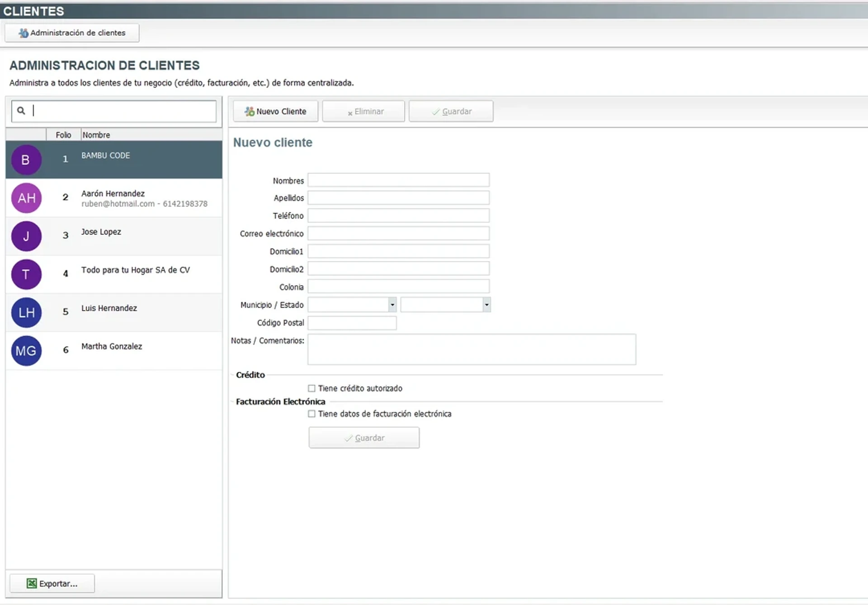Click the Excel icon on the Exportar button

pyautogui.click(x=32, y=583)
